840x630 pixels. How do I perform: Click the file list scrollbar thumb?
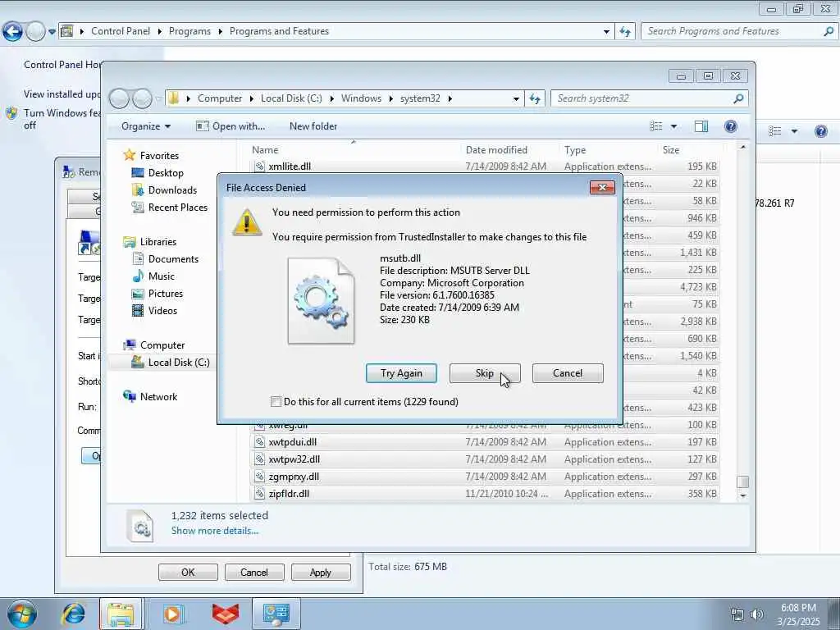[x=742, y=482]
